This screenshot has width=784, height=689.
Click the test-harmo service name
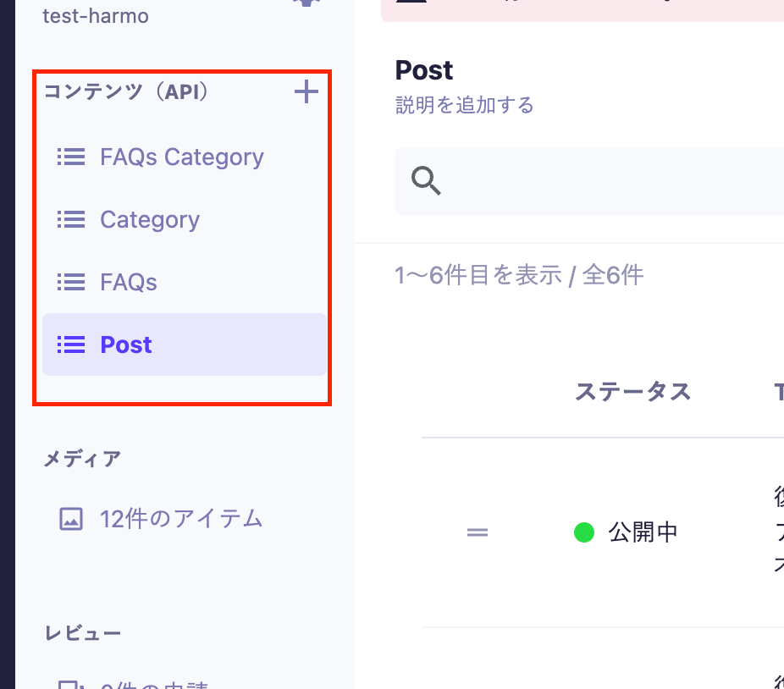tap(95, 15)
